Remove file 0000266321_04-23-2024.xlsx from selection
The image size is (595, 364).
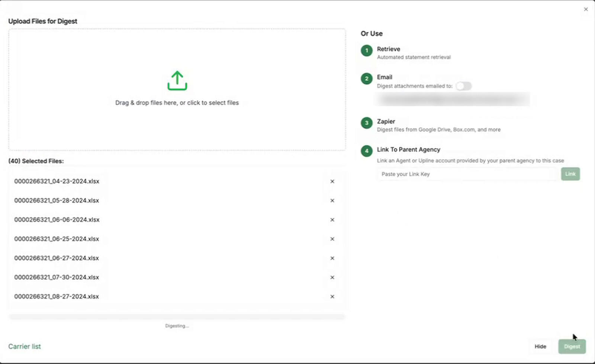click(x=332, y=181)
